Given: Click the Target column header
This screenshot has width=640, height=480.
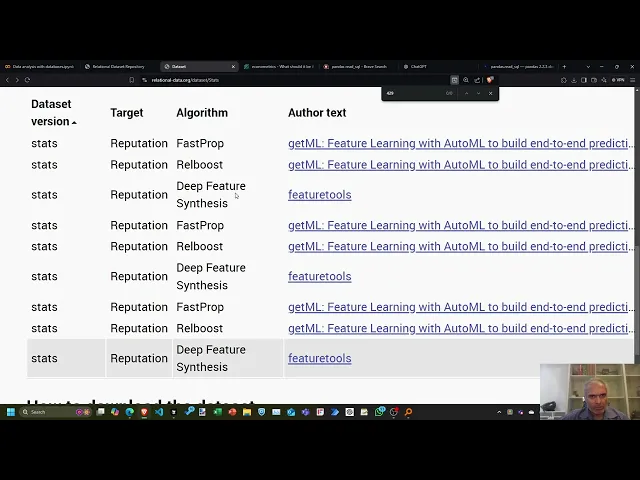Looking at the screenshot, I should click(127, 113).
